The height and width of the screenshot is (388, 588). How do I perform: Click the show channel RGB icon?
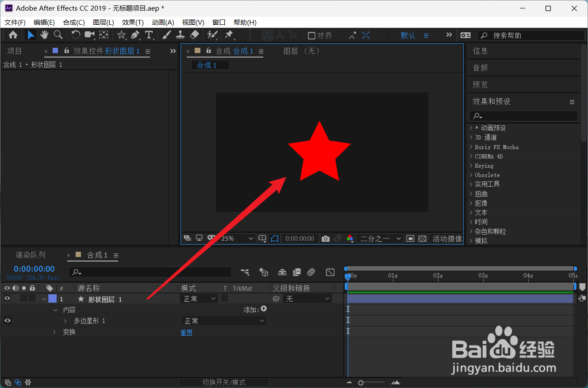coord(350,238)
